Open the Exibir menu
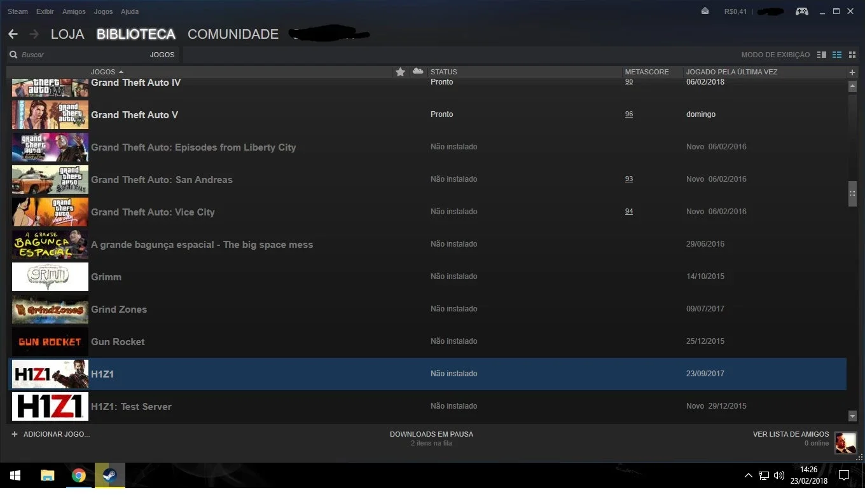 45,11
